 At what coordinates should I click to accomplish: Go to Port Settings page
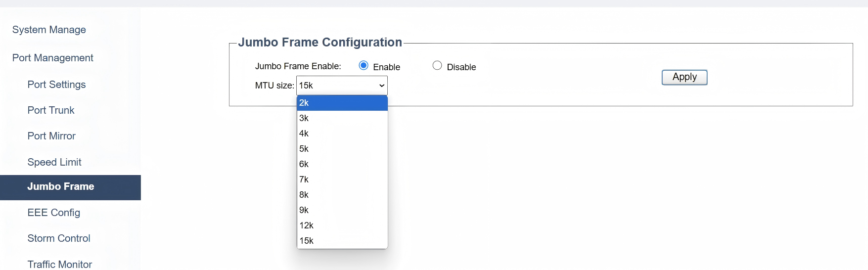coord(56,85)
